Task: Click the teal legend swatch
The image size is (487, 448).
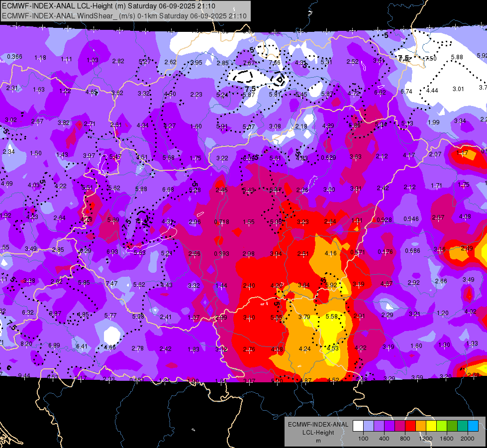Action: coord(463,426)
